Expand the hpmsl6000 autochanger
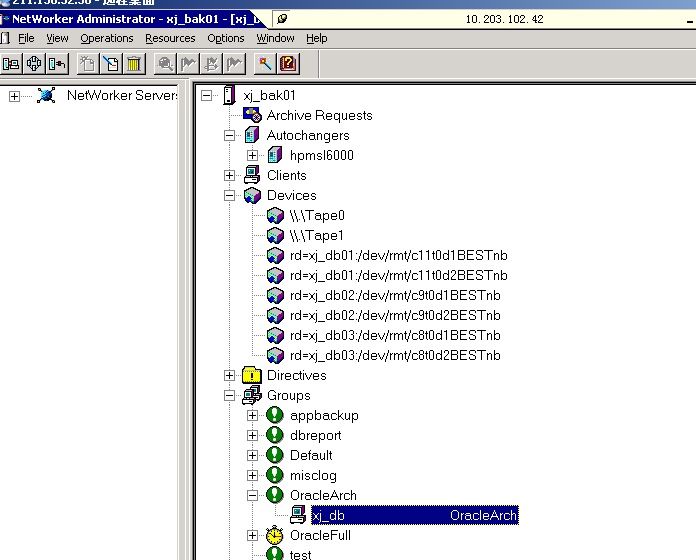The width and height of the screenshot is (696, 560). click(x=253, y=155)
